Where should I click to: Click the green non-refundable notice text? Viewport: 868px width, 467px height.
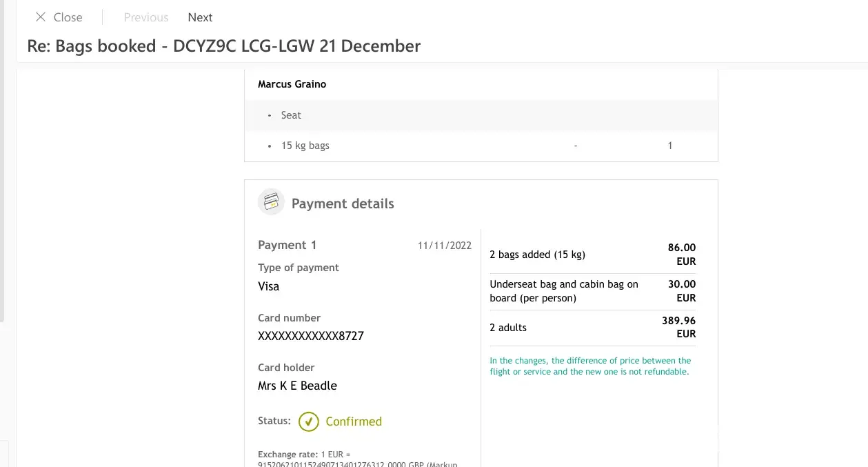[589, 366]
